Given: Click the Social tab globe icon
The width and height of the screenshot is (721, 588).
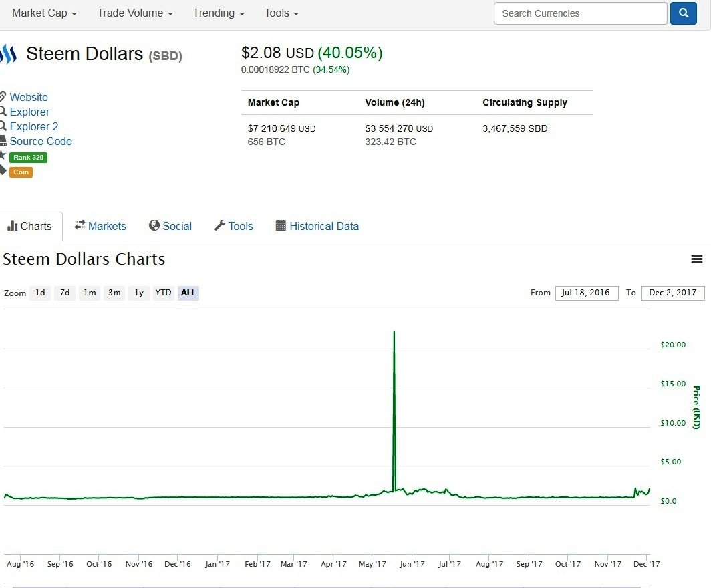Looking at the screenshot, I should 154,225.
